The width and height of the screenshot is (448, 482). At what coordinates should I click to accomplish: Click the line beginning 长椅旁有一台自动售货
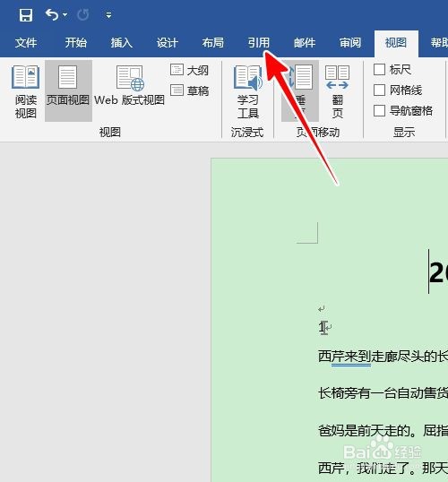(x=383, y=393)
